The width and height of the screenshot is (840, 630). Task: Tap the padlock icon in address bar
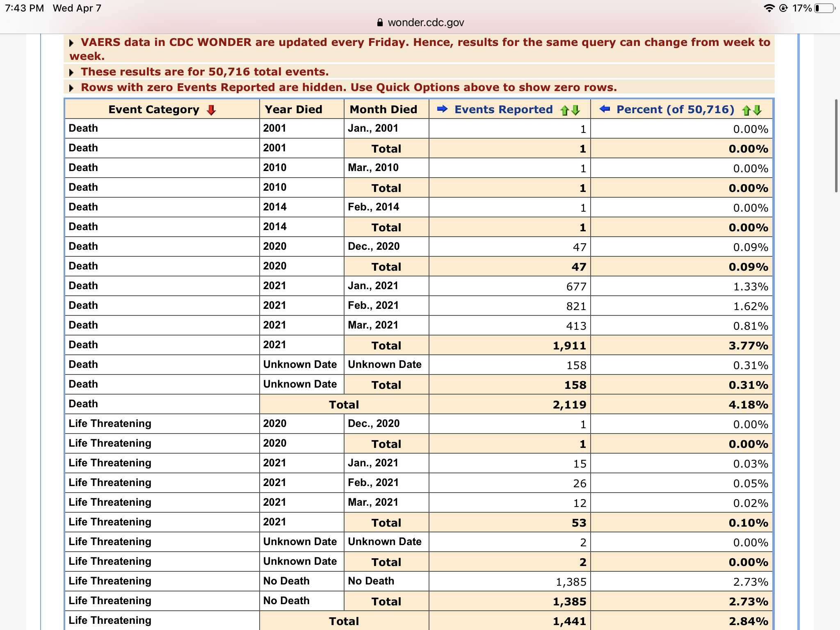380,23
